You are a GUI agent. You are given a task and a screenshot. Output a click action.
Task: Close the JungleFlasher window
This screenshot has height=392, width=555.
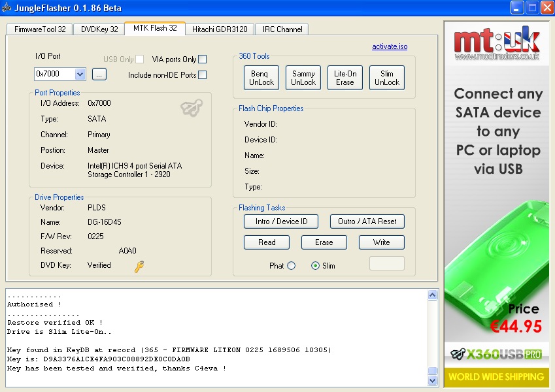547,7
